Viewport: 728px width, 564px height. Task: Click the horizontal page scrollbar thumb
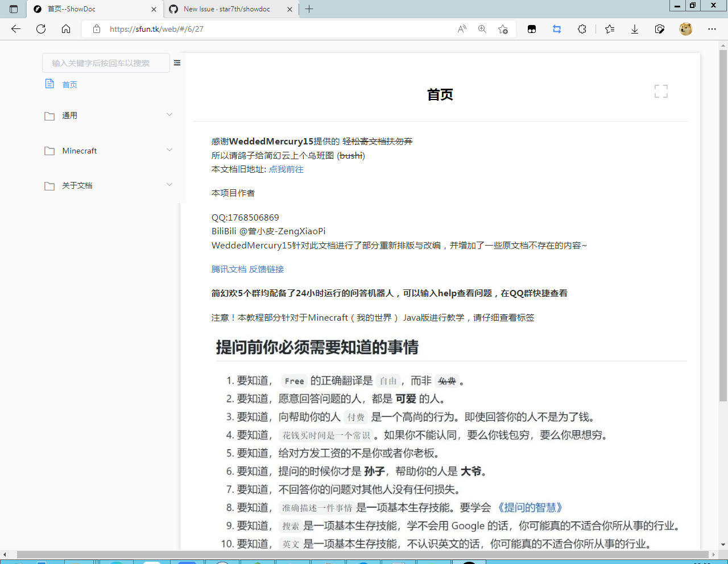pos(363,554)
